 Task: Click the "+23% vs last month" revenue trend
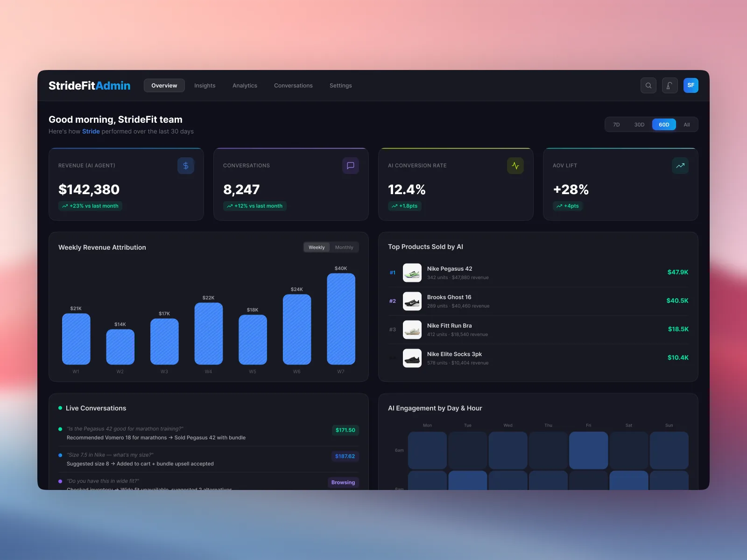pos(90,206)
